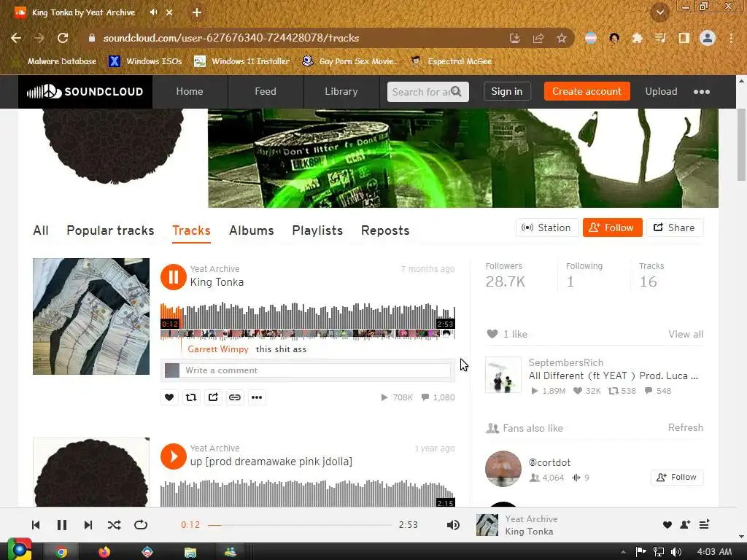Switch to the Popular tracks tab
The height and width of the screenshot is (560, 747).
tap(111, 230)
